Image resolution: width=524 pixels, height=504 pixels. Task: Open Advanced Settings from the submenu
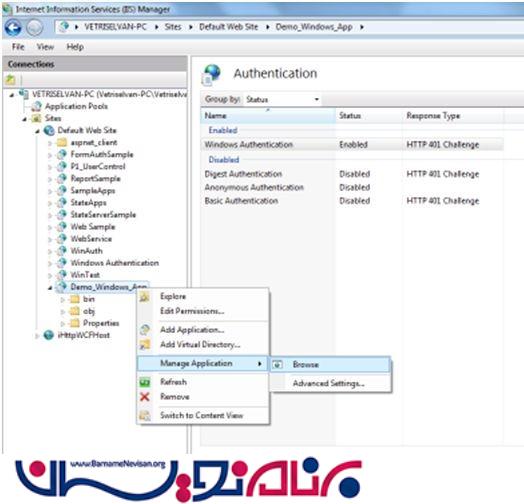331,383
